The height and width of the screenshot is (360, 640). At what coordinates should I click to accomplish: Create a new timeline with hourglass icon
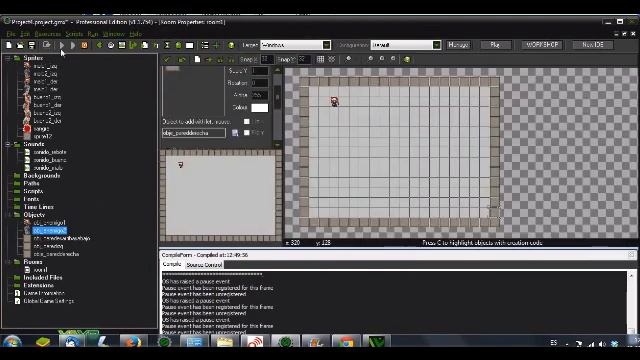[167, 45]
